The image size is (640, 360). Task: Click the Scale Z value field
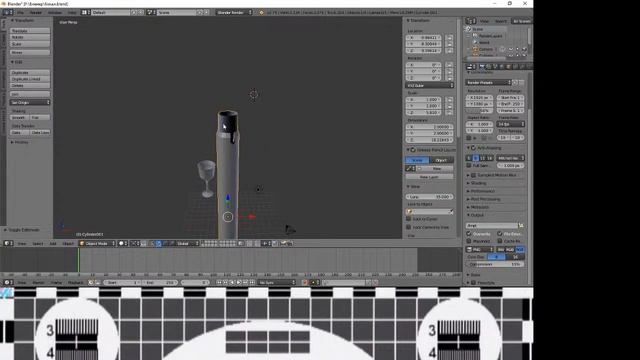pos(424,113)
